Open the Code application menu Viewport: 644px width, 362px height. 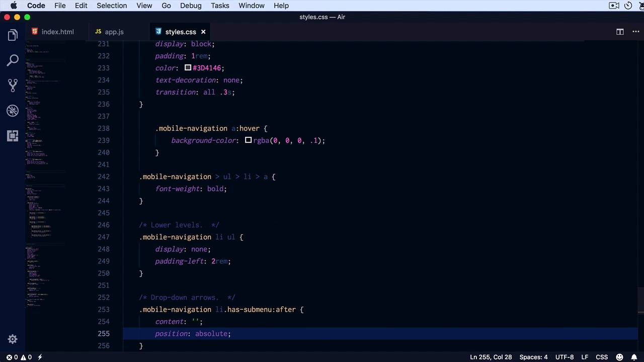36,6
